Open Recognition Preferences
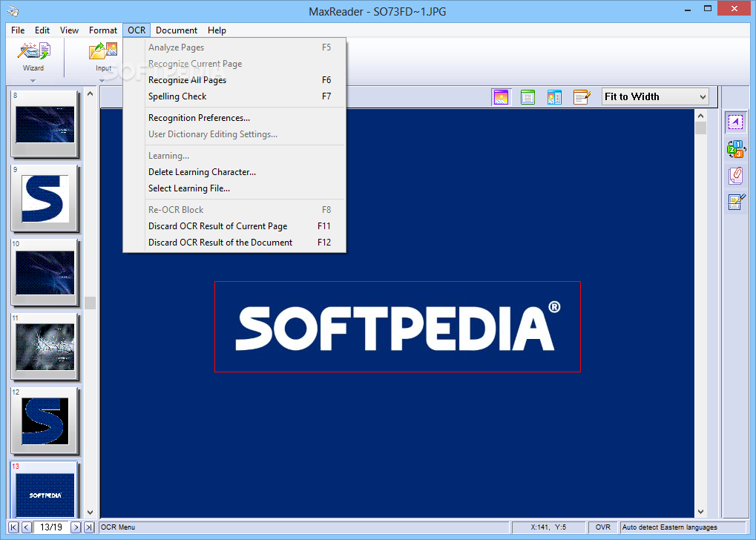756x540 pixels. pyautogui.click(x=234, y=118)
